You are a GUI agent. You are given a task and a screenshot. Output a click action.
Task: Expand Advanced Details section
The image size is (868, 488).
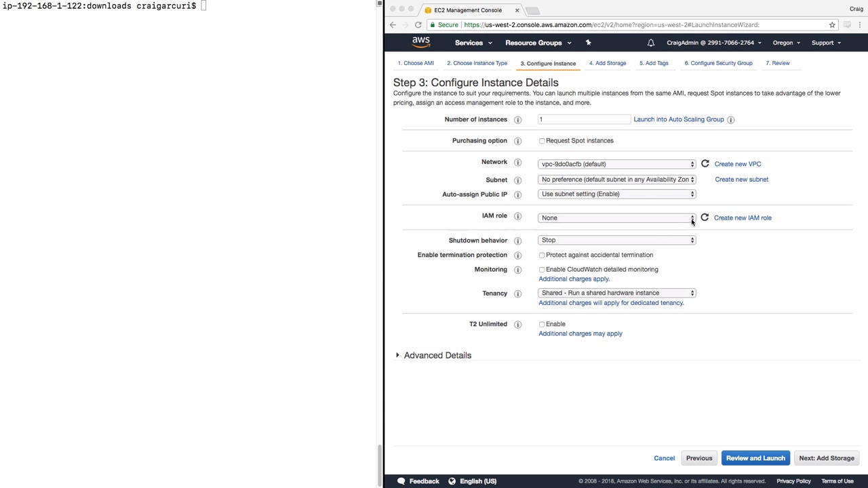point(433,355)
